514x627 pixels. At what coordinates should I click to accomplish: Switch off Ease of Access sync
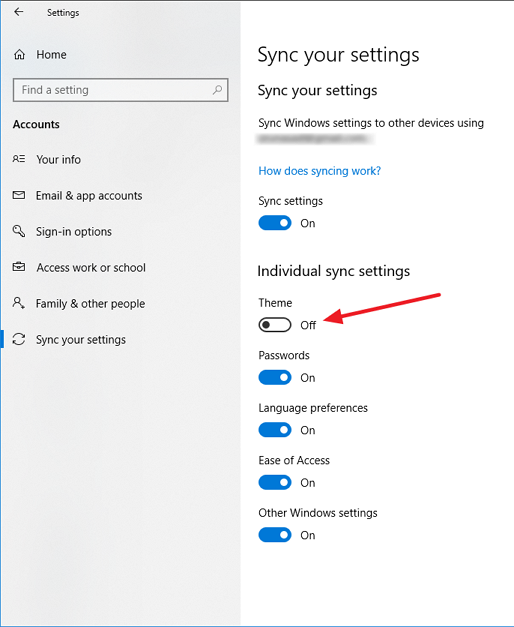click(x=275, y=483)
